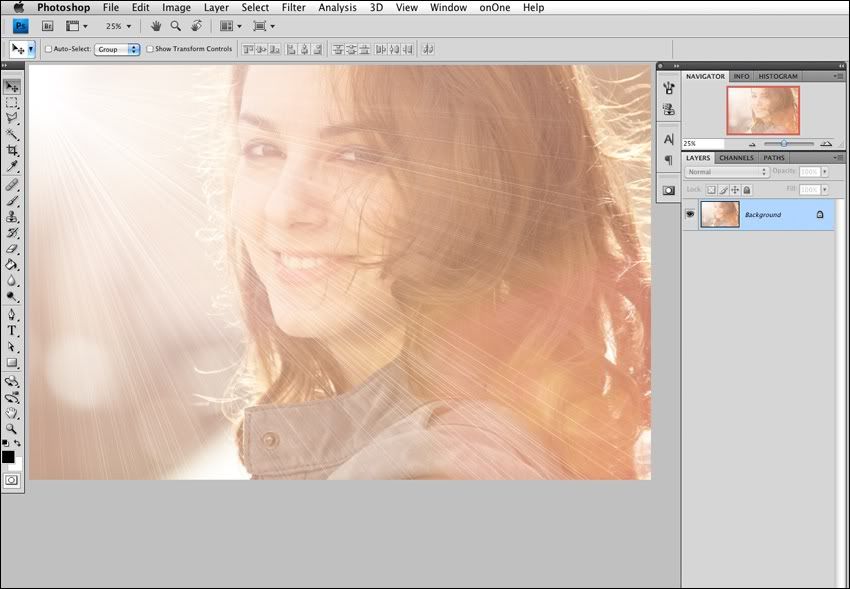
Task: Open the Auto-Select Group dropdown
Action: click(x=117, y=49)
